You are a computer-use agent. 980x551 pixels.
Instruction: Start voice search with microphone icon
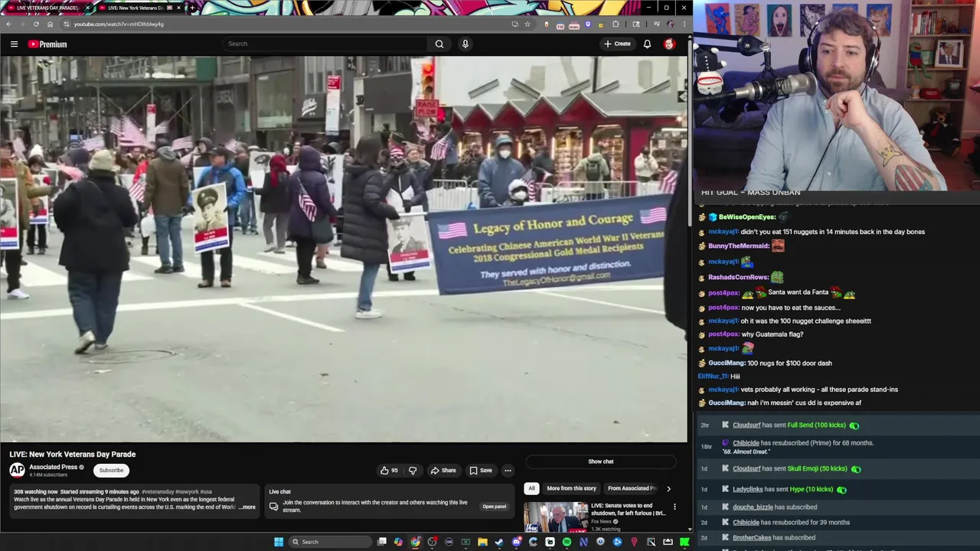point(465,44)
